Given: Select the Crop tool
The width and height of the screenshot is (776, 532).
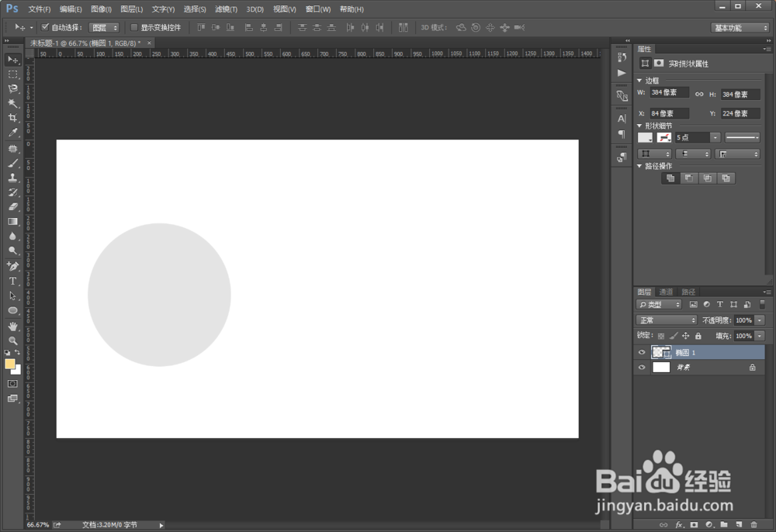Looking at the screenshot, I should (13, 118).
